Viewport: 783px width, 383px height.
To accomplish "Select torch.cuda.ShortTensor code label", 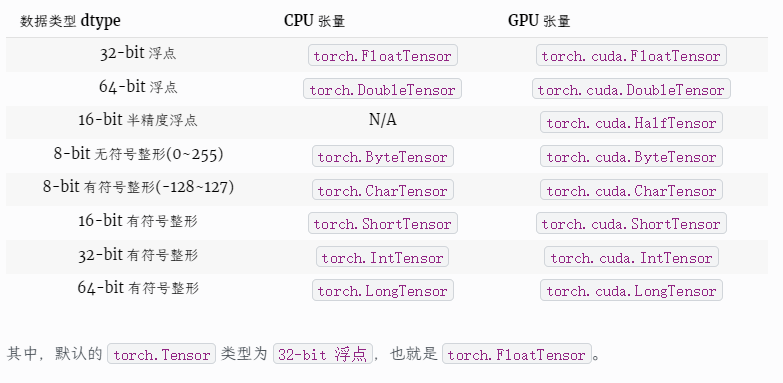I will pos(631,223).
